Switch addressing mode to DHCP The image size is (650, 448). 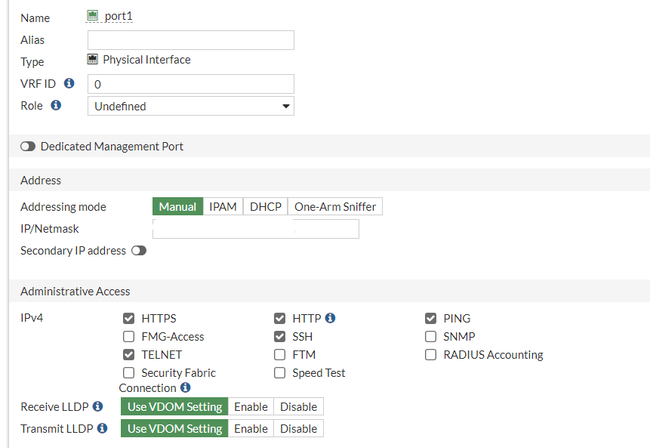(265, 207)
